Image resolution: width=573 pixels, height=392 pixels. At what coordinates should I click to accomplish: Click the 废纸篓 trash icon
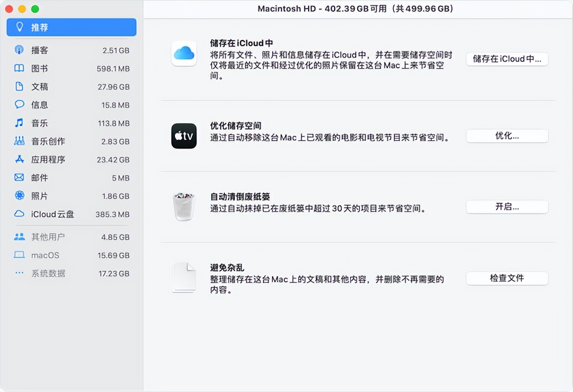[184, 206]
